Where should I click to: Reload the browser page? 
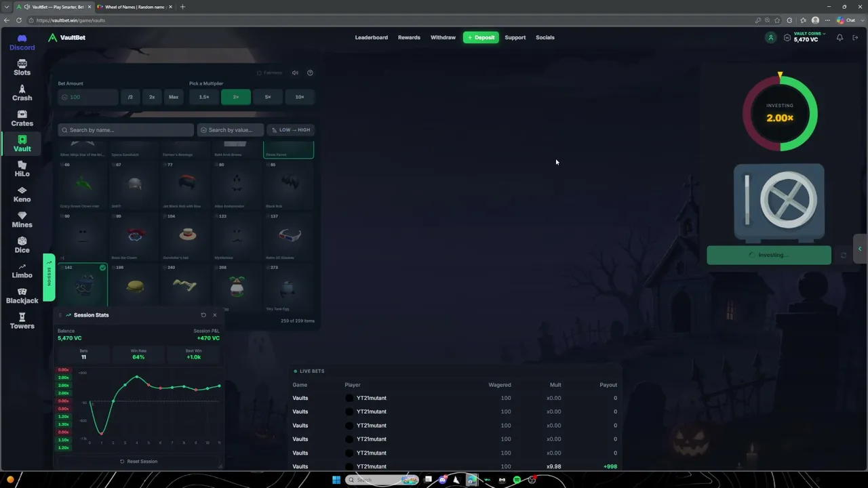(x=19, y=20)
